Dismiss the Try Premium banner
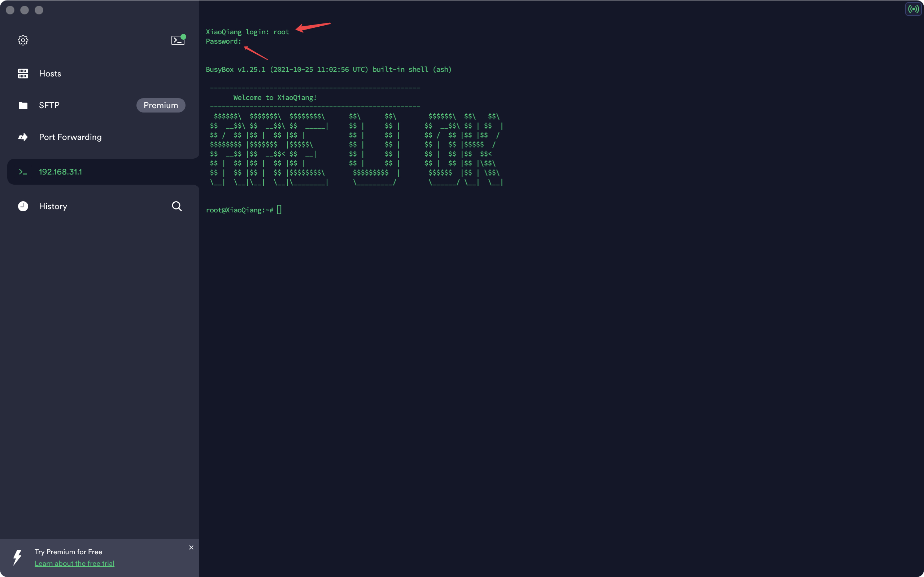924x577 pixels. point(191,547)
